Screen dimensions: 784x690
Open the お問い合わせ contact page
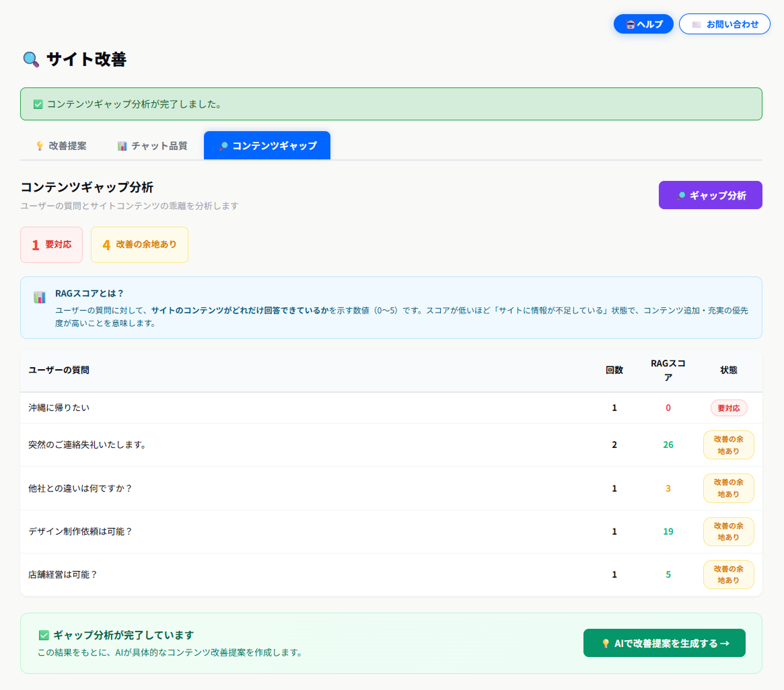click(x=724, y=24)
